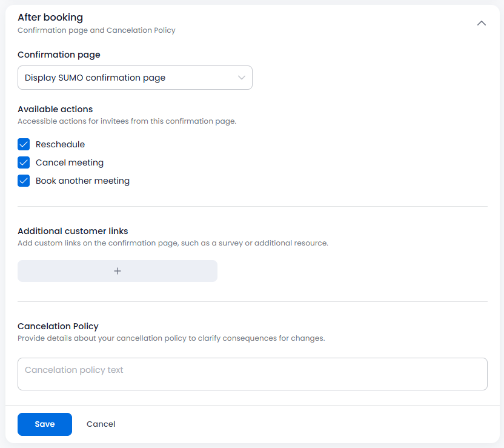This screenshot has height=448, width=504.
Task: Save the After booking settings
Action: 45,424
